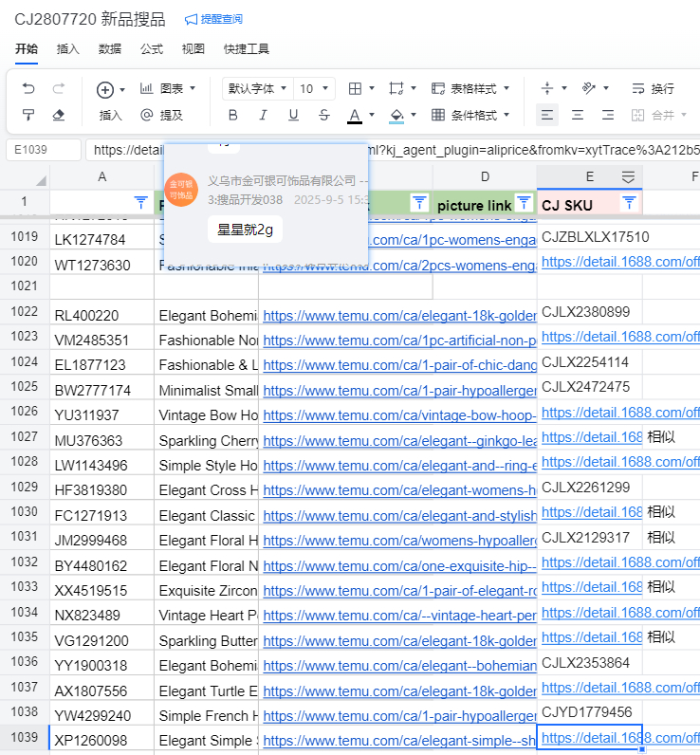Switch to the 公式 menu tab

pos(152,49)
